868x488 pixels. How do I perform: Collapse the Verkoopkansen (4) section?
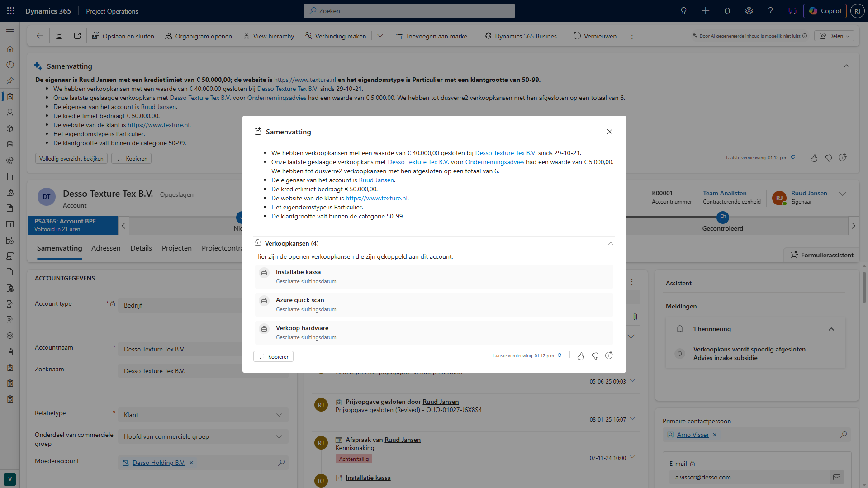point(610,243)
